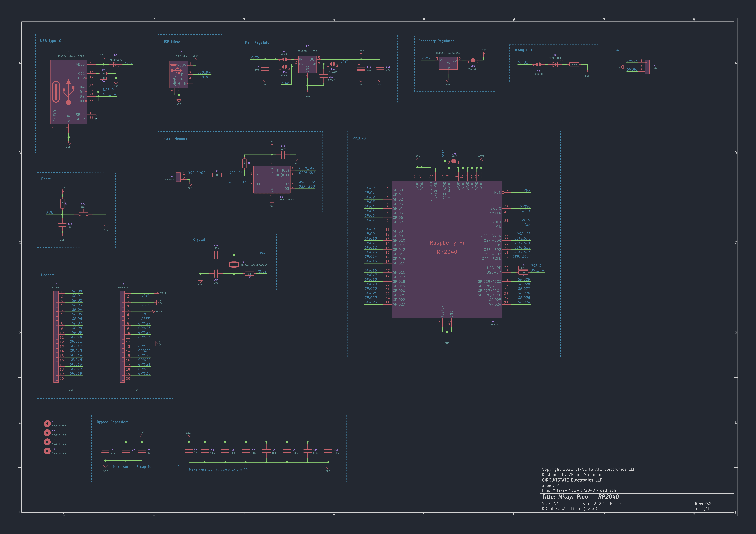
Task: Select the W25Q128JVS flash chip U3
Action: [x=272, y=179]
